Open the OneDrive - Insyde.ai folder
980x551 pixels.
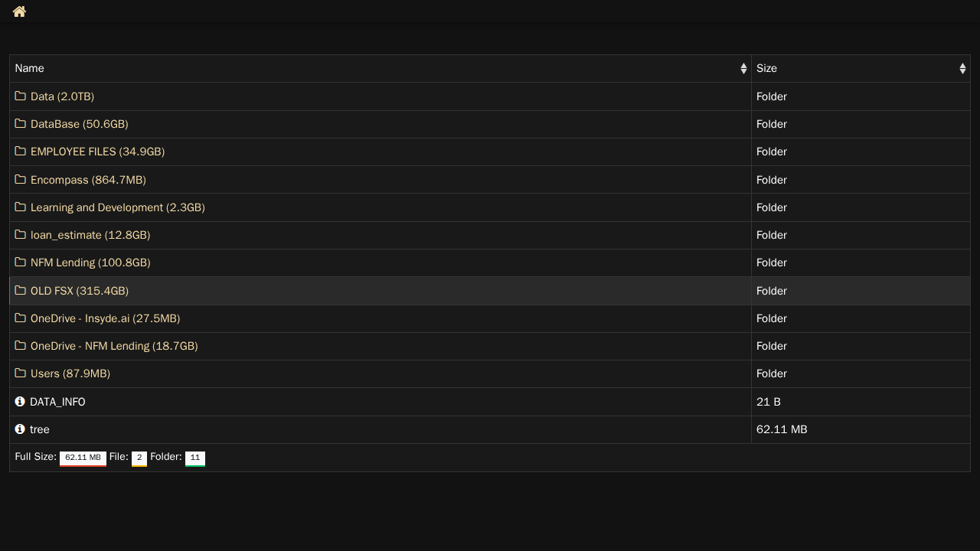[x=106, y=318]
